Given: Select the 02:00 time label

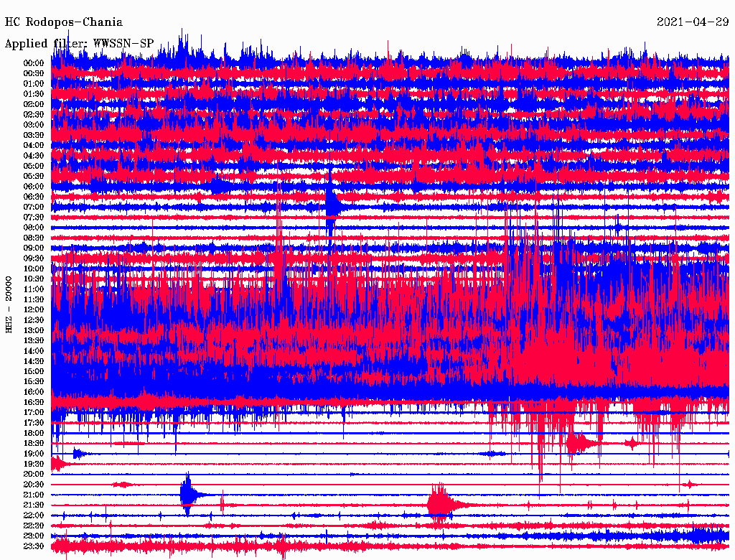Looking at the screenshot, I should coord(34,105).
